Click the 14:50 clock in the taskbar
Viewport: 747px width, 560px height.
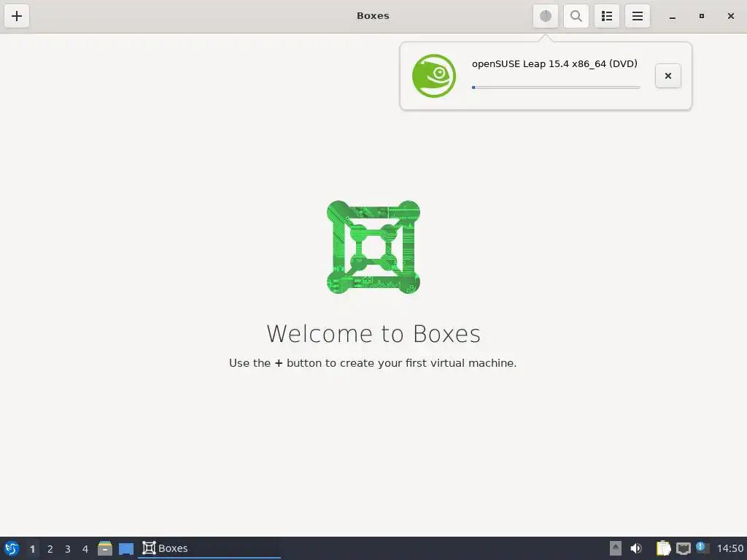pos(729,548)
